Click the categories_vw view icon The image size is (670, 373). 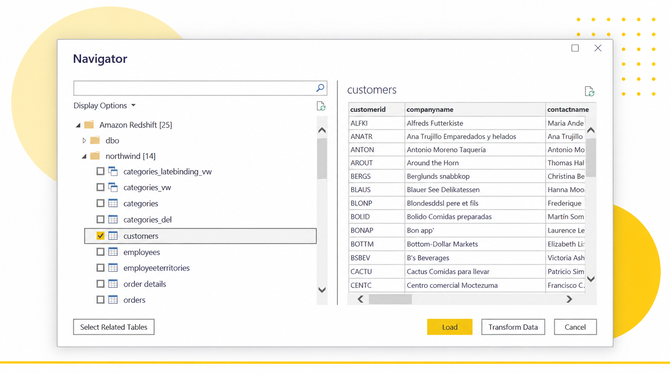(113, 187)
